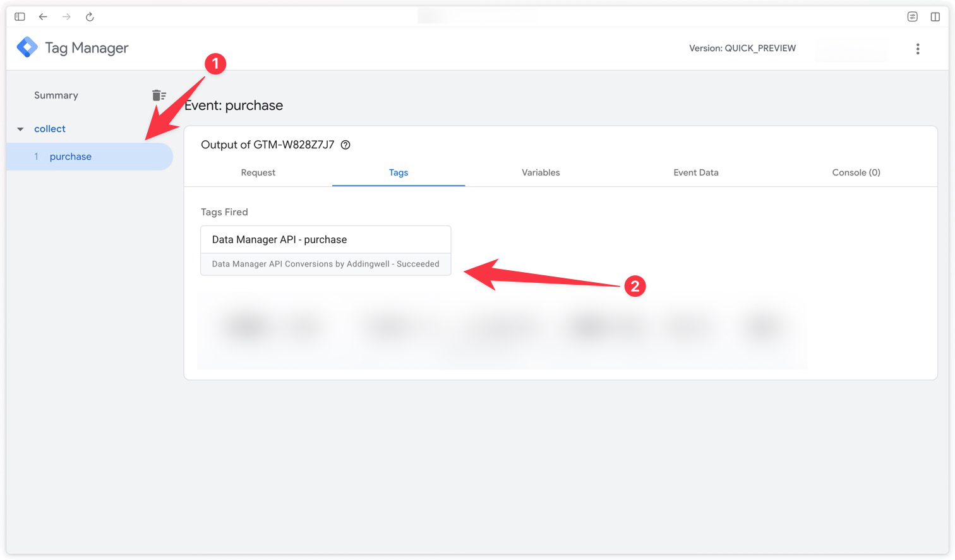This screenshot has width=955, height=560.
Task: Select the collect request item
Action: tap(50, 129)
